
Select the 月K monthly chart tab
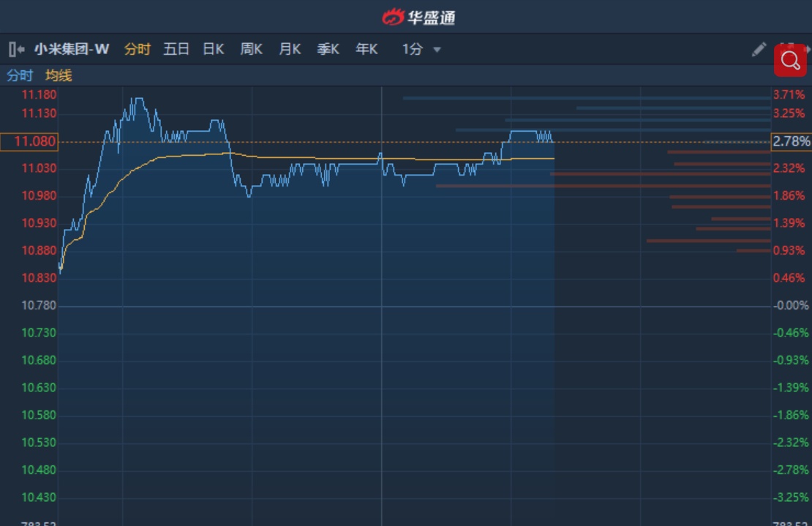click(290, 50)
